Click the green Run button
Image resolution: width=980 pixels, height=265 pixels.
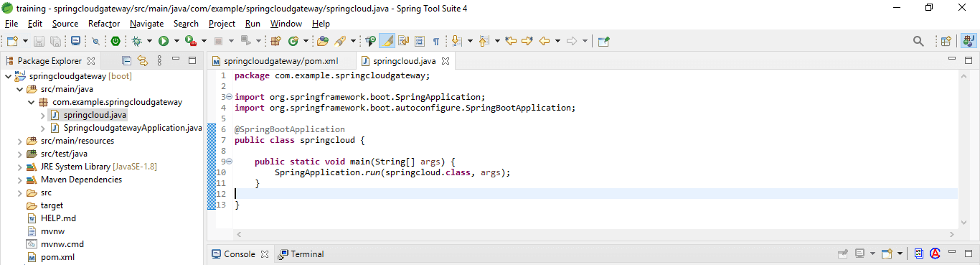click(x=164, y=41)
